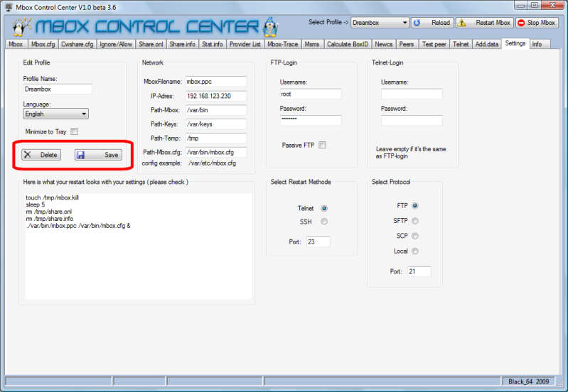
Task: Open the Select Profile dropdown
Action: [380, 23]
